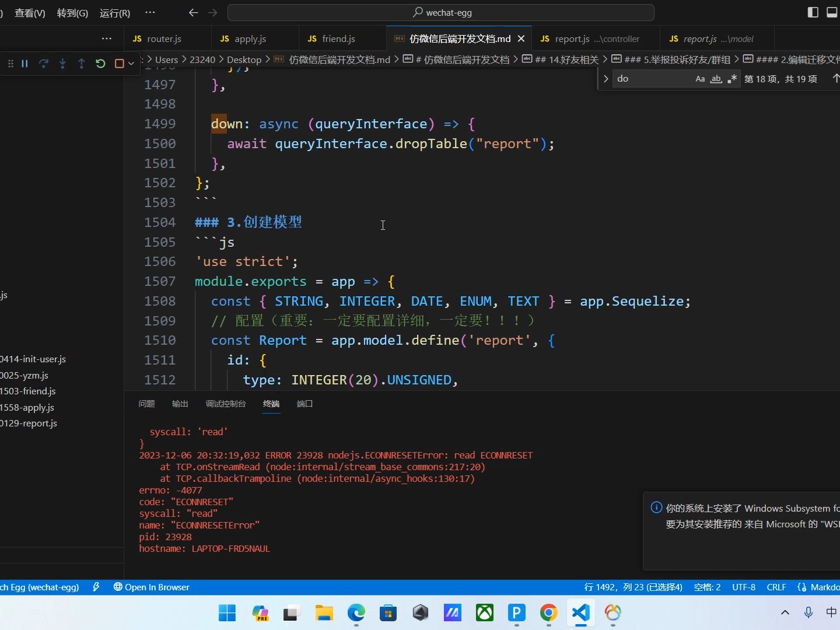The width and height of the screenshot is (840, 630).
Task: Toggle Match Whole Word in the find widget
Action: tap(716, 79)
